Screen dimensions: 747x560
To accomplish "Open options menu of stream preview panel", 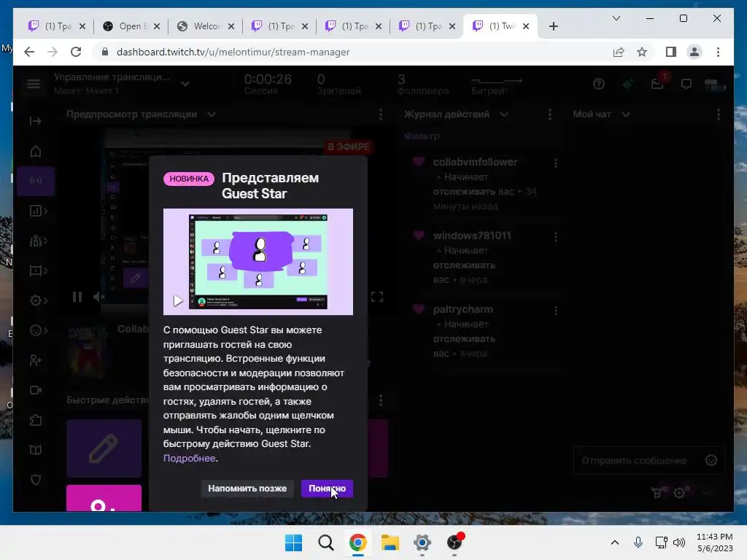I will 380,114.
